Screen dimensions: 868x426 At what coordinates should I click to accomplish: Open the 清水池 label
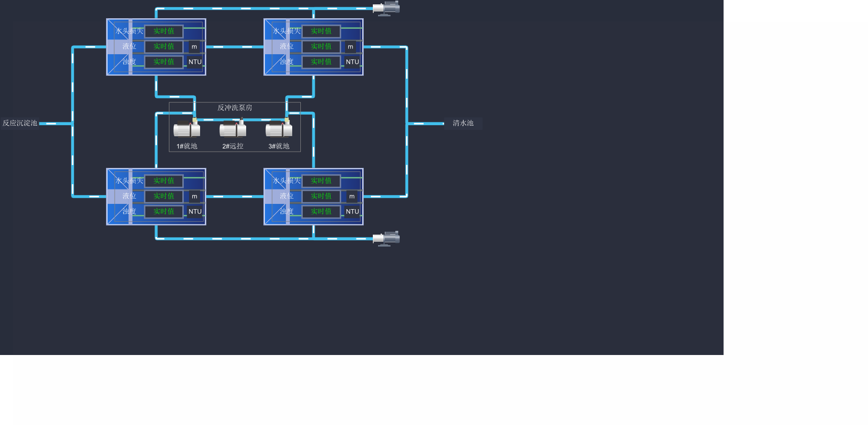tap(463, 123)
